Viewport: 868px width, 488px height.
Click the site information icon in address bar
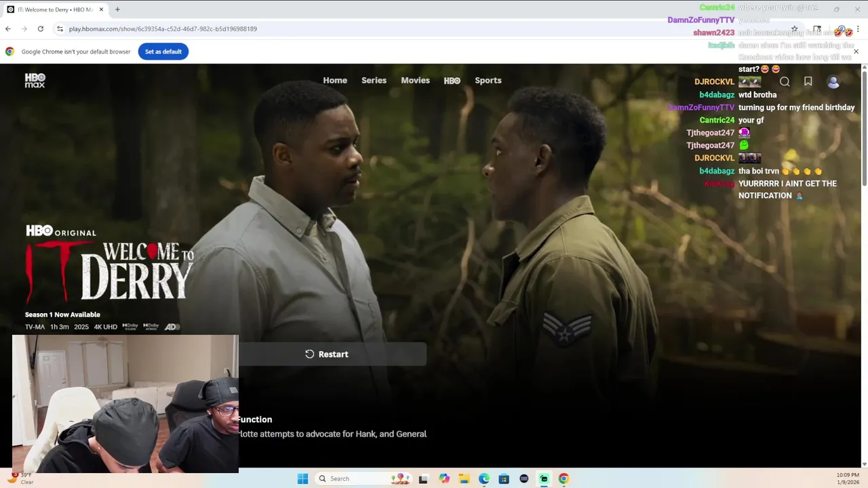click(x=60, y=28)
